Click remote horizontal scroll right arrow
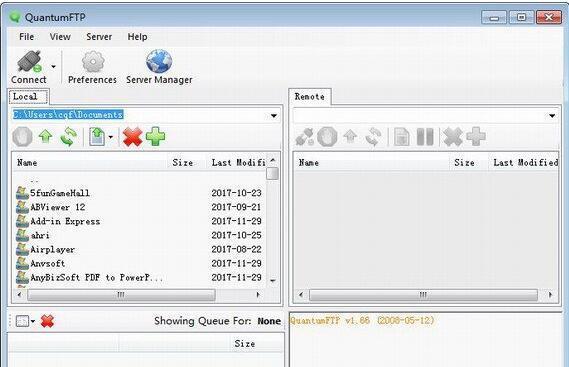This screenshot has width=569, height=367. coord(551,295)
